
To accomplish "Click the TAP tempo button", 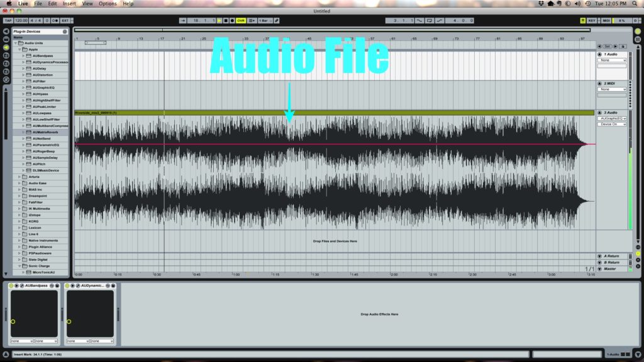I will (8, 21).
